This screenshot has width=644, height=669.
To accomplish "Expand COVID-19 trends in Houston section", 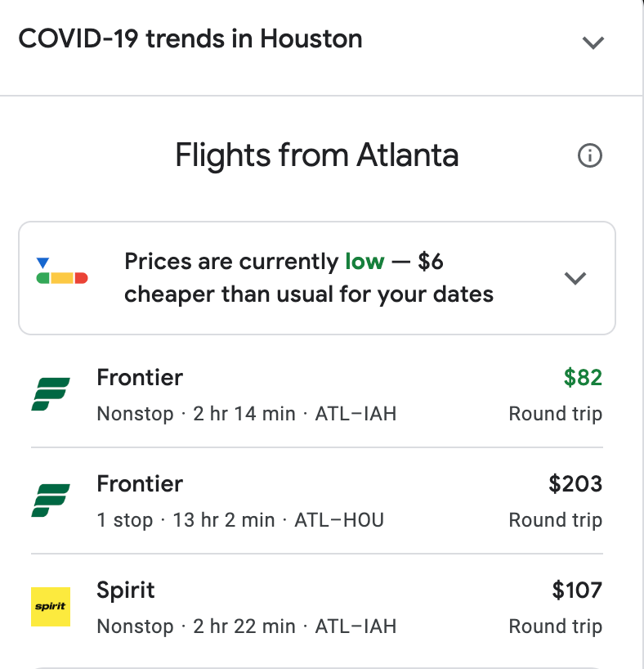I will (593, 43).
